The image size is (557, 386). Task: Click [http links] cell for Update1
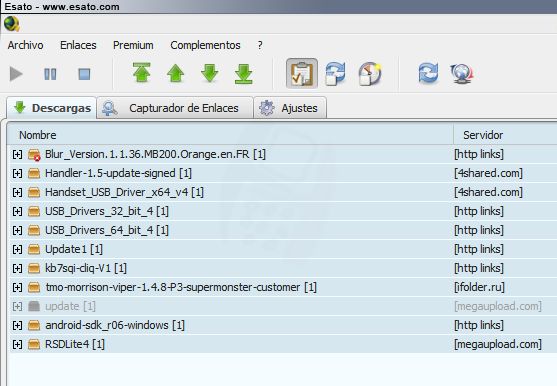point(479,249)
